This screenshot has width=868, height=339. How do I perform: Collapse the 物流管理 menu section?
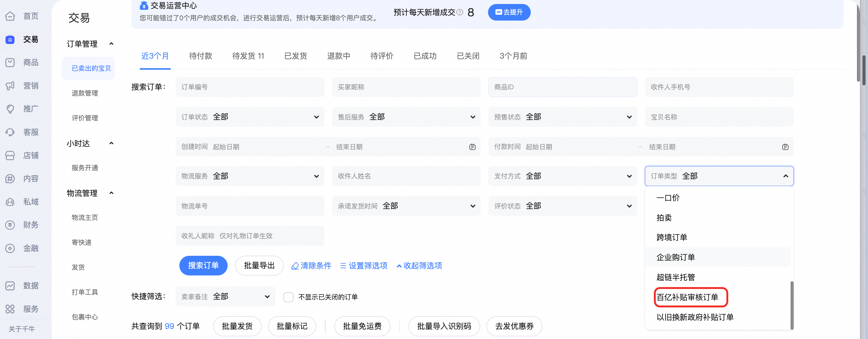coord(111,193)
